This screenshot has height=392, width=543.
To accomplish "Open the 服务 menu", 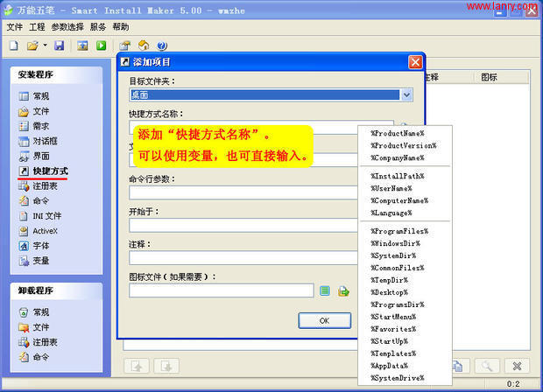I will coord(98,27).
